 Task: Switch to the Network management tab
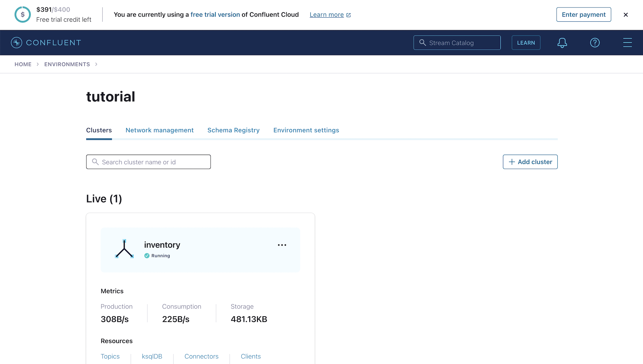tap(159, 130)
